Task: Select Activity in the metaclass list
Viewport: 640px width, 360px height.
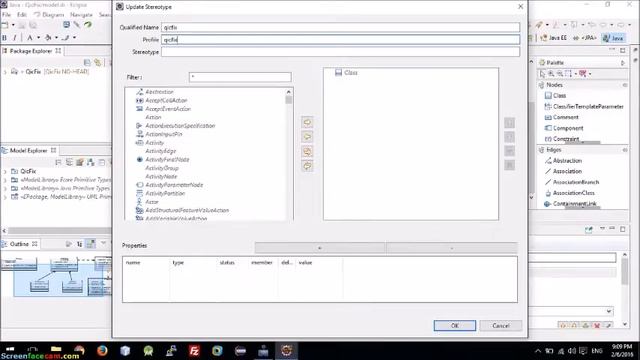Action: click(x=155, y=143)
